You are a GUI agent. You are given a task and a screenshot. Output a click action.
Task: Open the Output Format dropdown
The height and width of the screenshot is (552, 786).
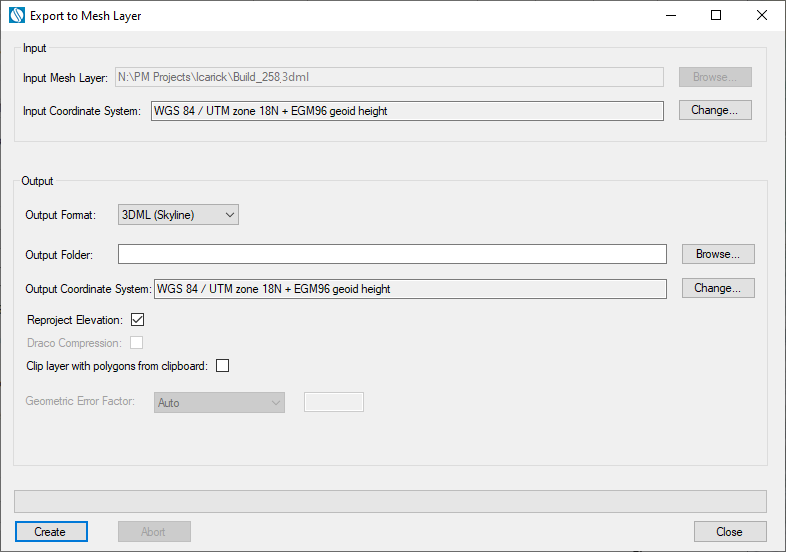tap(178, 214)
